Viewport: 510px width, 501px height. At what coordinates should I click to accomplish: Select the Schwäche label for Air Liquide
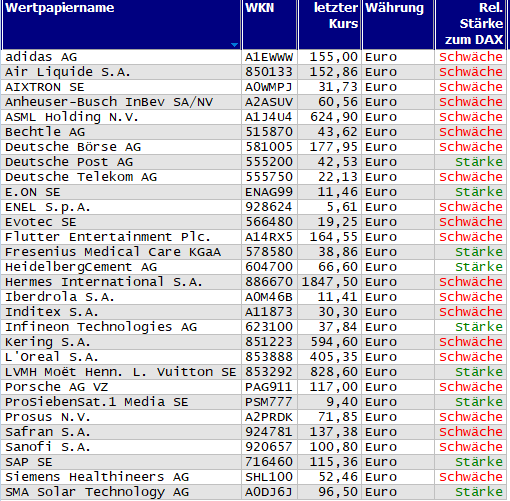pos(471,72)
